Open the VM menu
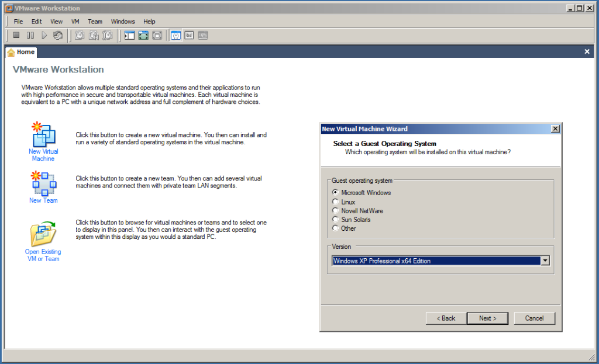This screenshot has width=599, height=364. coord(75,22)
